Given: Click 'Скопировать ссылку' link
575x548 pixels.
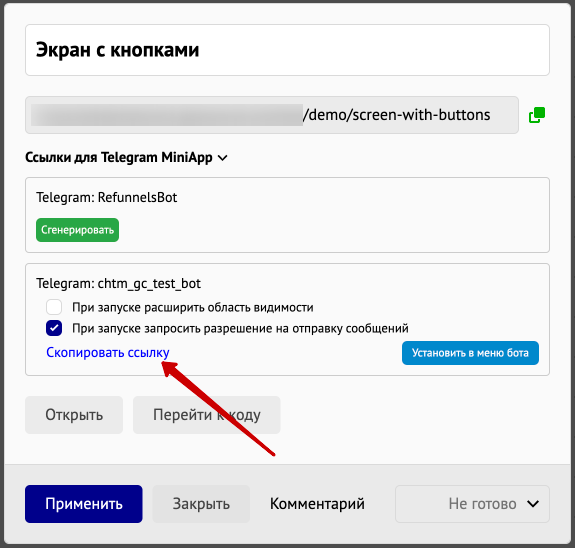Looking at the screenshot, I should tap(108, 352).
